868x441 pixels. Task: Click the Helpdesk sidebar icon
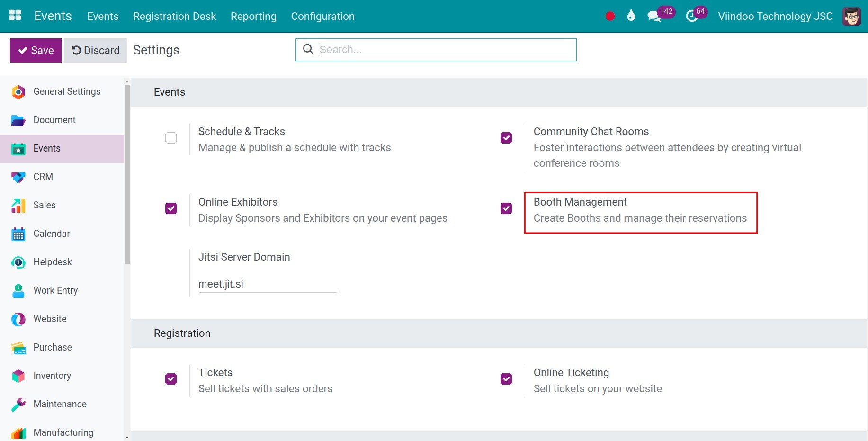(18, 262)
